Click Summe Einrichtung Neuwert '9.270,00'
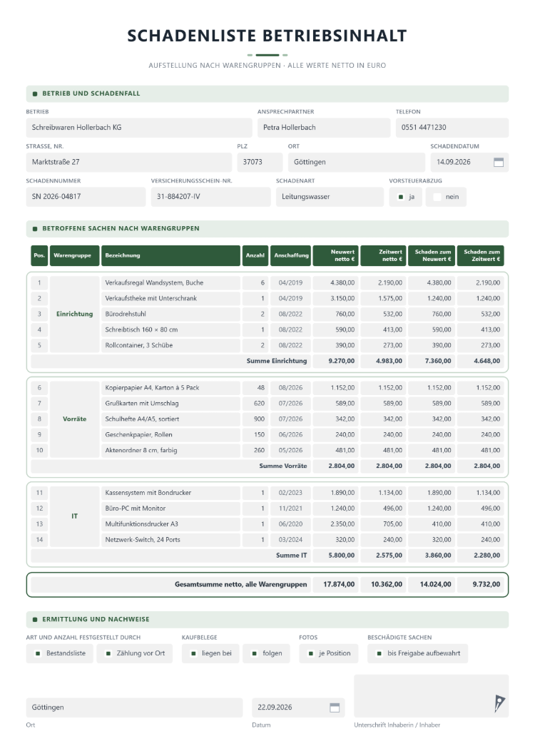This screenshot has width=535, height=756. (x=336, y=361)
